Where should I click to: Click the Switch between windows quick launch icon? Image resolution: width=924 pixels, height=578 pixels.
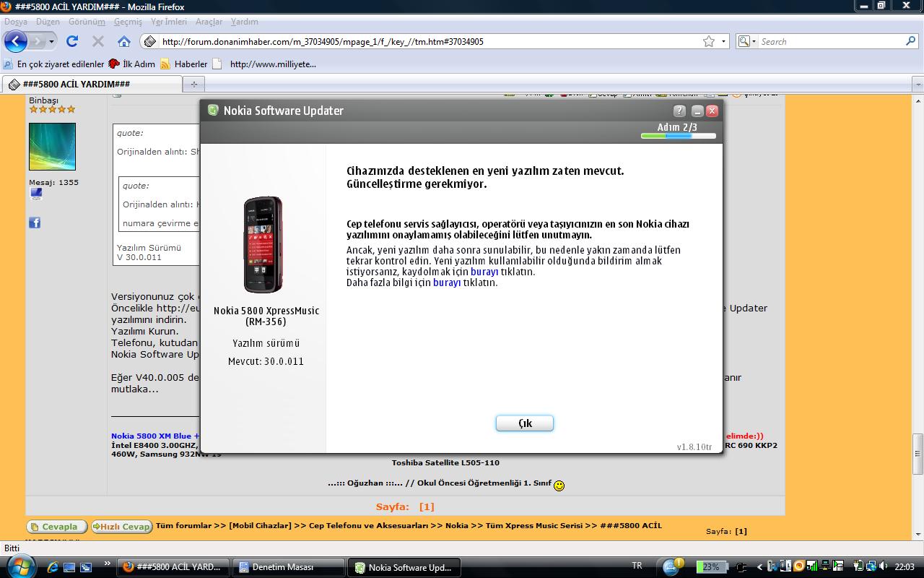tap(86, 567)
